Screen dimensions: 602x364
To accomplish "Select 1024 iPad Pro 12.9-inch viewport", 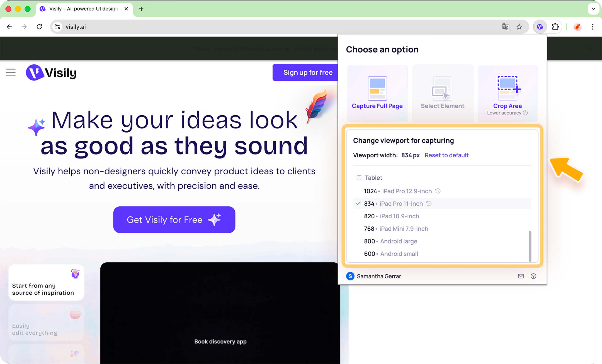I will [x=442, y=191].
